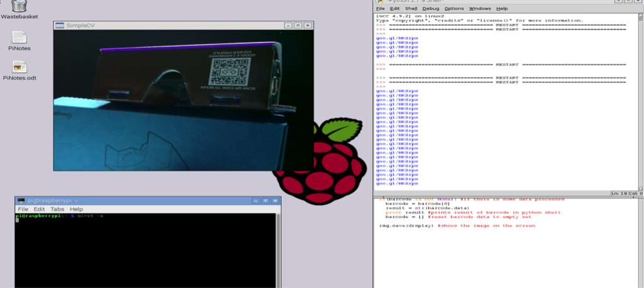Image resolution: width=644 pixels, height=288 pixels.
Task: Open Edit menu in Python Shell
Action: 395,9
